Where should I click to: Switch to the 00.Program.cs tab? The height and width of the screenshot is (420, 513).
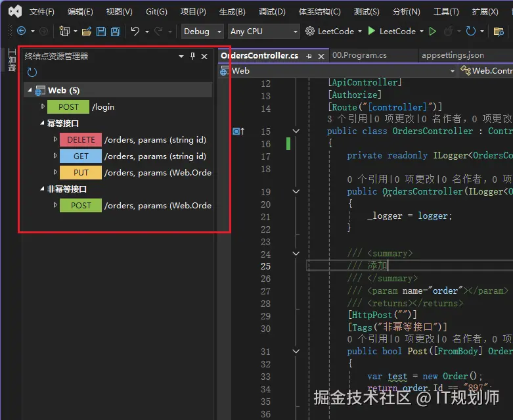coord(359,56)
